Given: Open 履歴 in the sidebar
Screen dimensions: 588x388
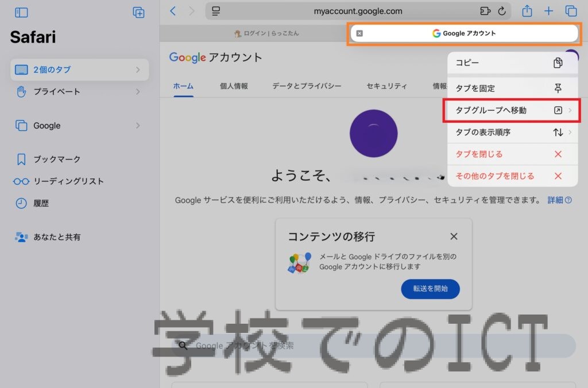Looking at the screenshot, I should 79,203.
